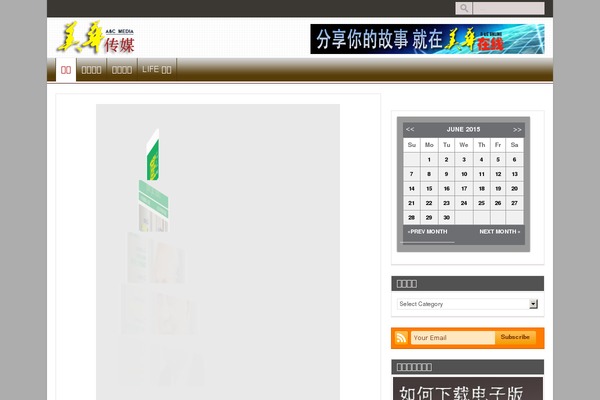This screenshot has width=600, height=400.
Task: Select June 10 in the calendar
Action: point(464,174)
